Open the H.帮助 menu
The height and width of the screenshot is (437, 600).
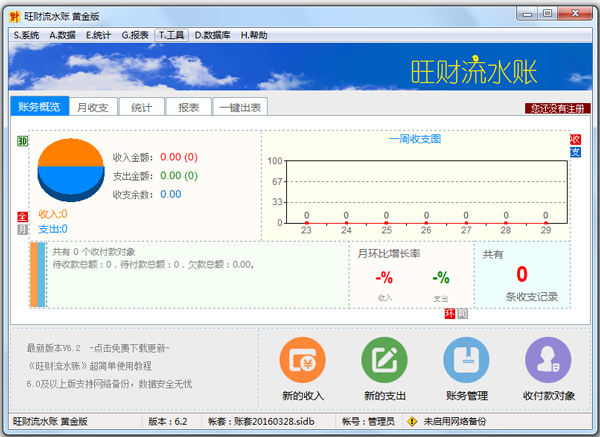254,35
